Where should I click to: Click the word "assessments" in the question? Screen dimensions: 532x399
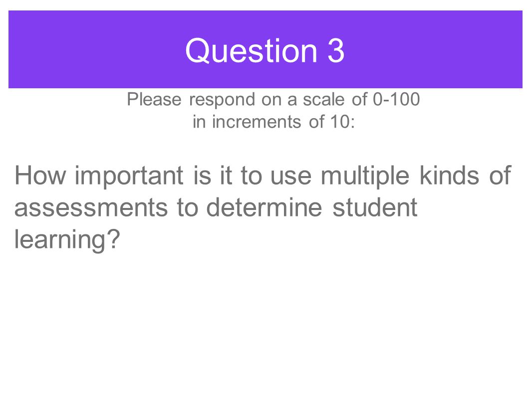tap(91, 208)
